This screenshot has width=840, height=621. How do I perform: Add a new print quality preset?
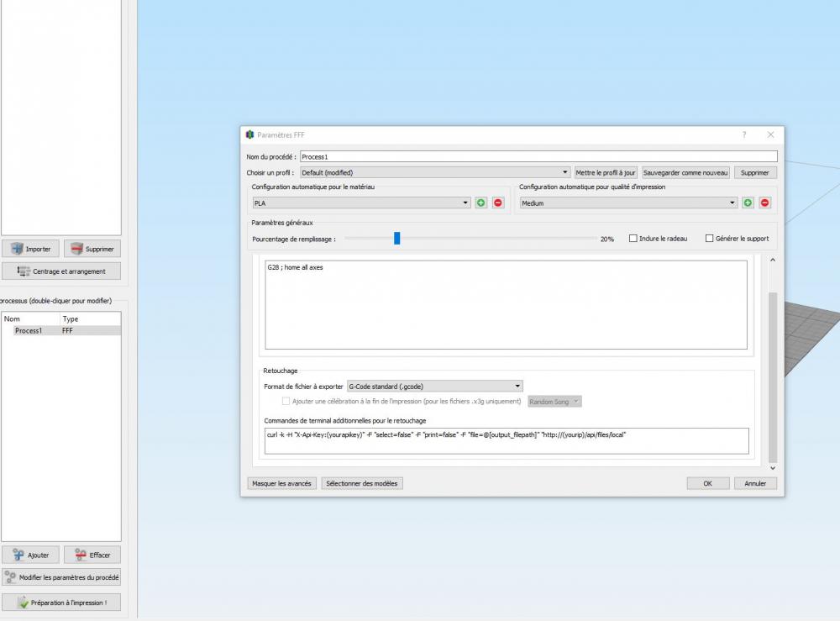click(748, 203)
